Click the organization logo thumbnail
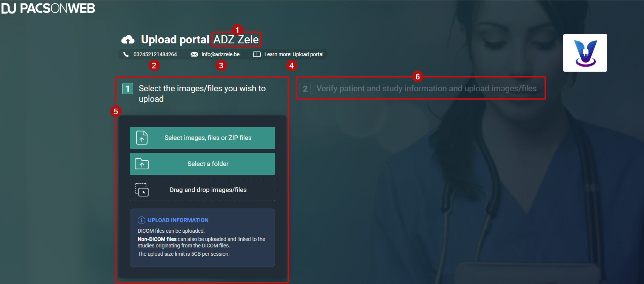The image size is (644, 284). point(585,53)
